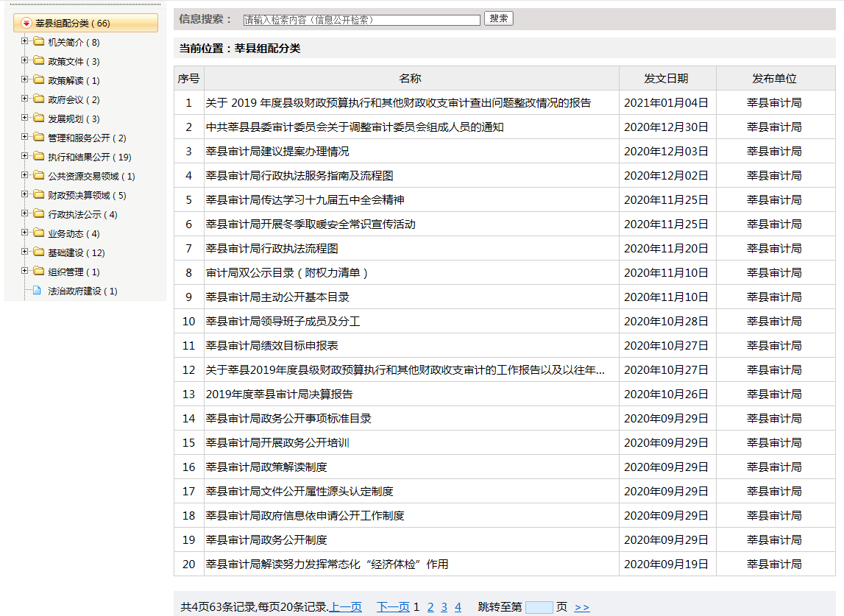The width and height of the screenshot is (844, 616).
Task: Collapse the 莘县组配分类 red arrow icon
Action: pos(26,23)
